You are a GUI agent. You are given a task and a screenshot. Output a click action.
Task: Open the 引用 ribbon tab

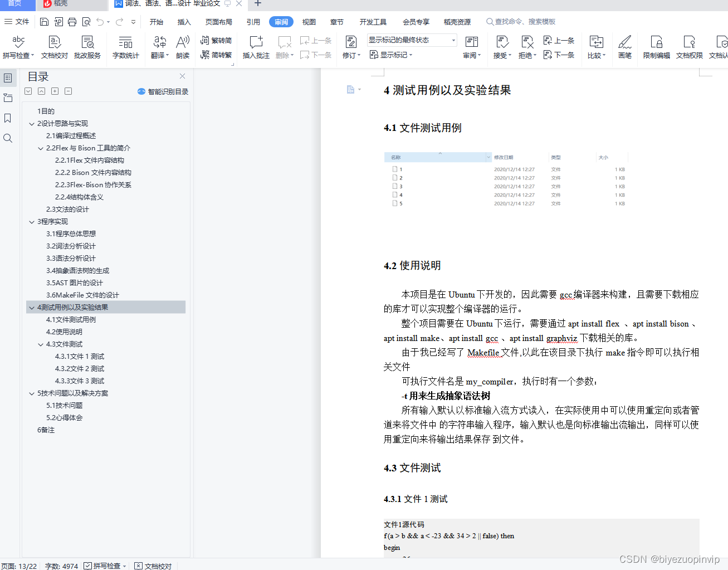pos(253,22)
